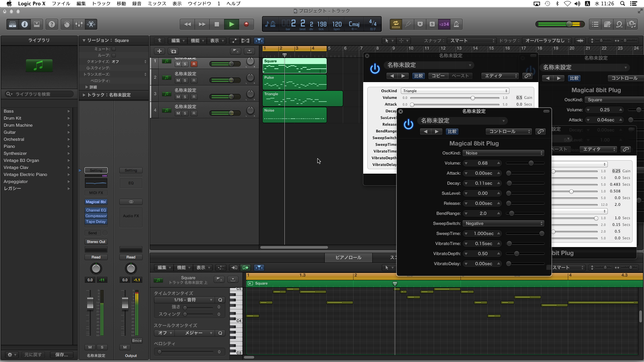Click コピー button in Triangle plugin window
This screenshot has width=644, height=362.
tap(438, 76)
